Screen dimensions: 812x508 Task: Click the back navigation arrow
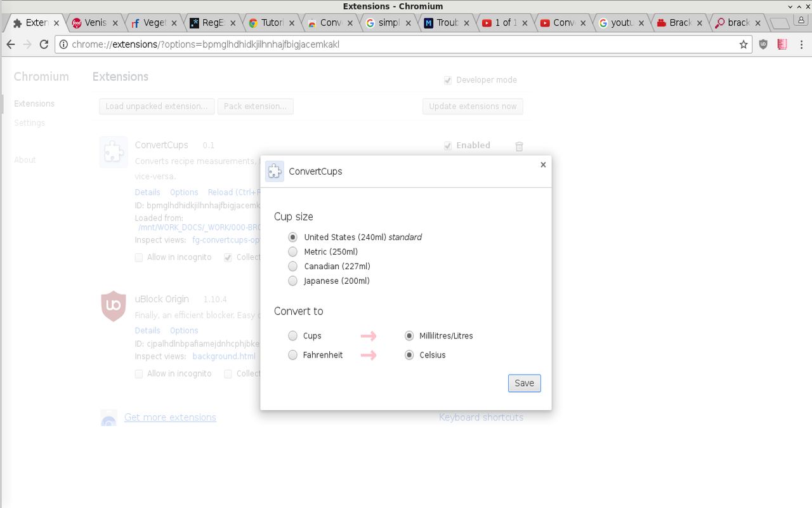pyautogui.click(x=10, y=44)
